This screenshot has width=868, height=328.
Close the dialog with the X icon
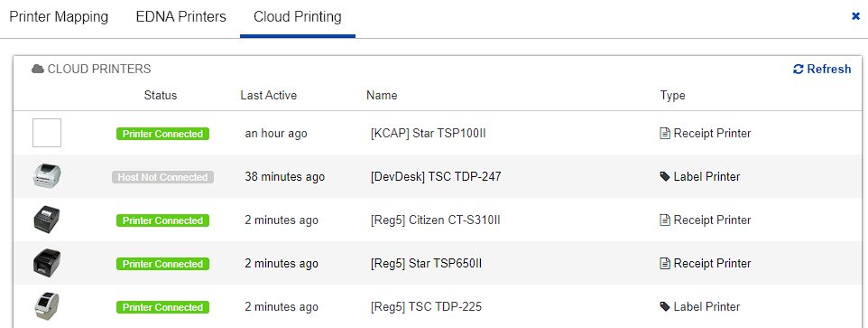tap(855, 16)
